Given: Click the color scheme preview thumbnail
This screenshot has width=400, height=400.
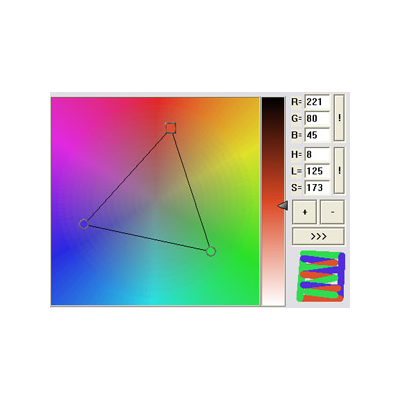Looking at the screenshot, I should (x=321, y=277).
